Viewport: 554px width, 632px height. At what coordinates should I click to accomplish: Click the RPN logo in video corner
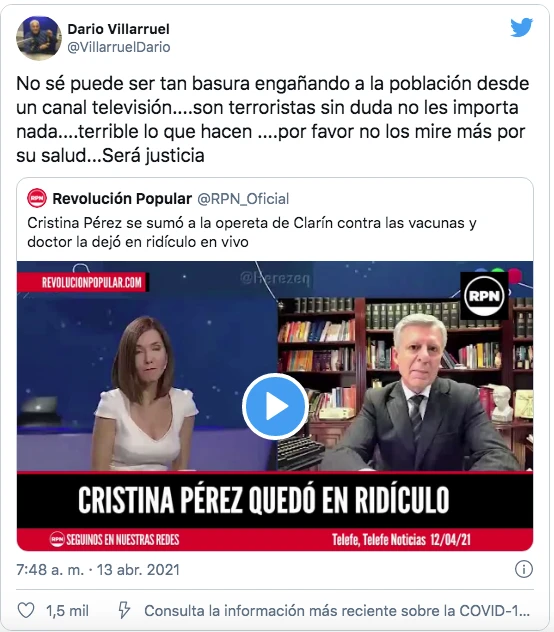coord(484,296)
